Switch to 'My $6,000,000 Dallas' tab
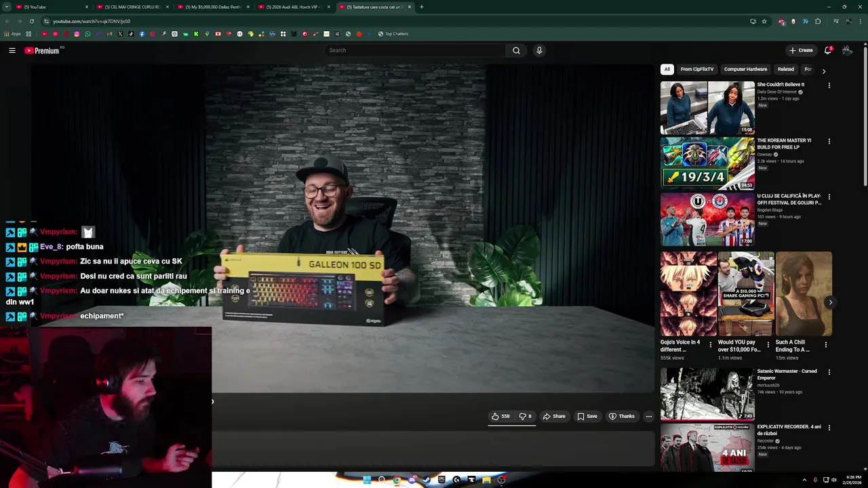868x488 pixels. [214, 7]
